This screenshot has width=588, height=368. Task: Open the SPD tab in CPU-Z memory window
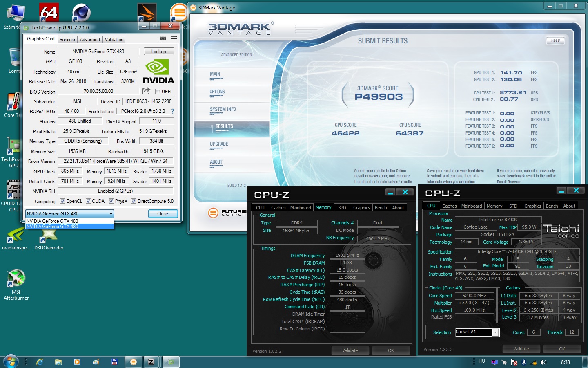tap(342, 208)
